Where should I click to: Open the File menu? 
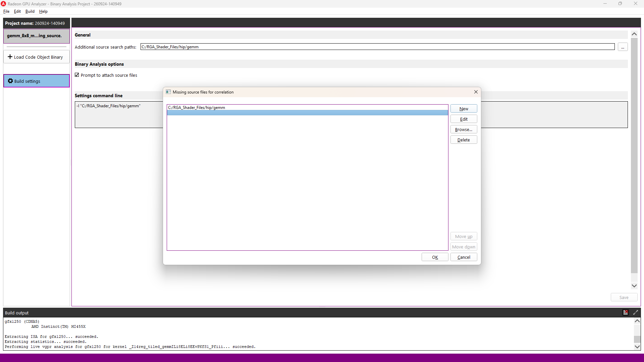(6, 11)
